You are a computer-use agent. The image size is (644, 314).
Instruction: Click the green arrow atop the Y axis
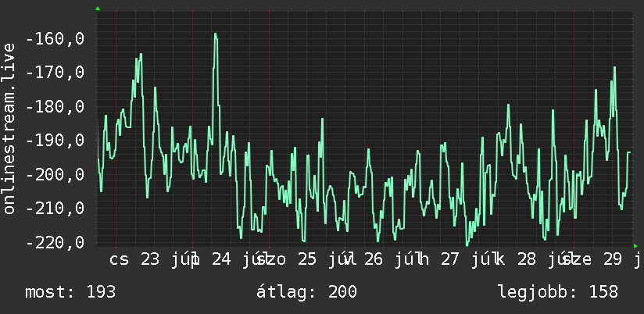click(x=98, y=9)
